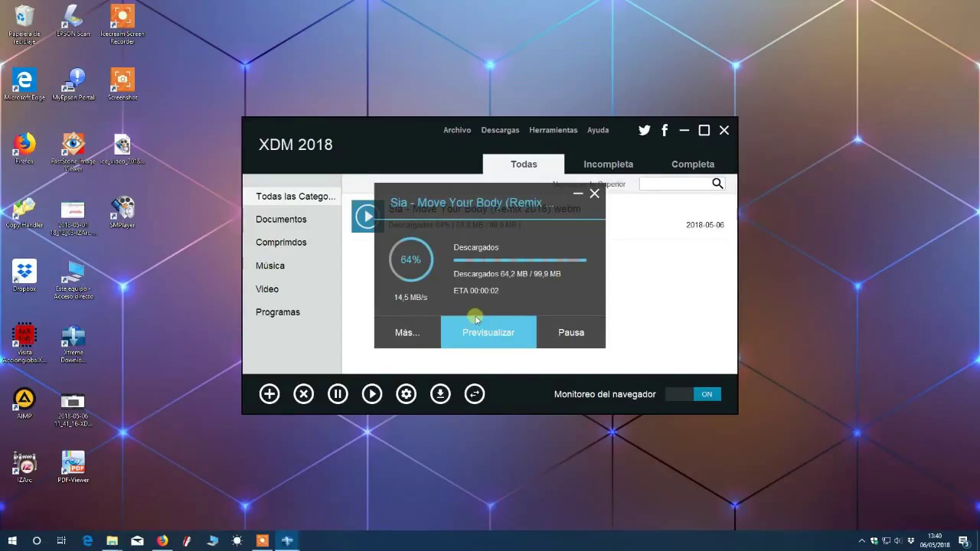This screenshot has width=980, height=551.
Task: Click the download progress bar under Descargados
Action: 520,261
